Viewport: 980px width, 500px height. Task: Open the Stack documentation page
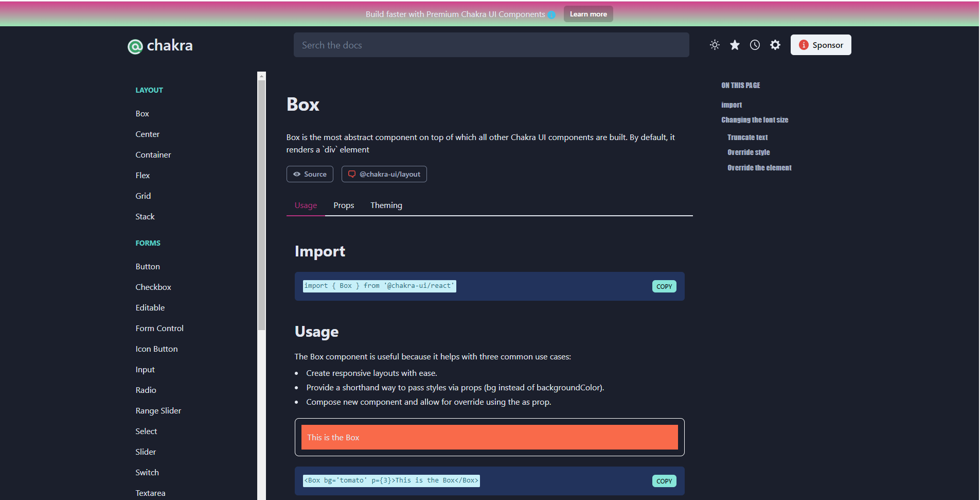click(x=145, y=216)
